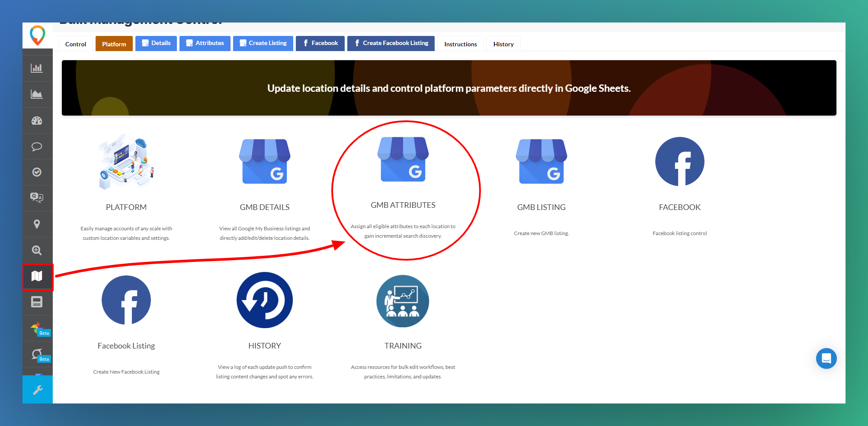Click 'Easily manage accounts of any scale' description
This screenshot has height=426, width=868.
click(x=126, y=233)
